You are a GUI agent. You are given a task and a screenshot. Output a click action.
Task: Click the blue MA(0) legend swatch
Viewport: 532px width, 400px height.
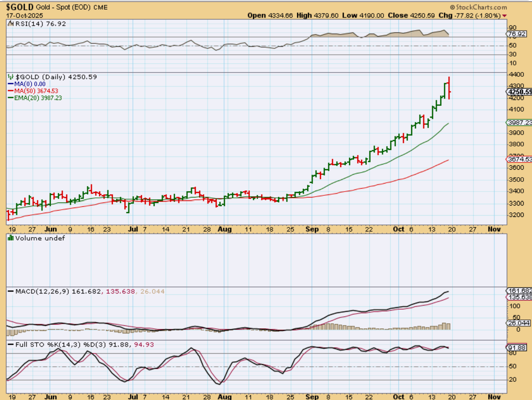coord(11,84)
